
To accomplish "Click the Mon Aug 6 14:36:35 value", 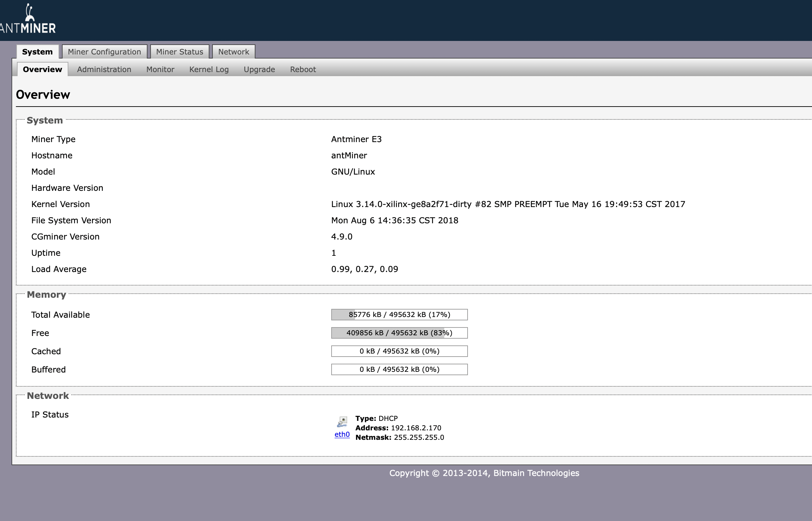I will click(x=395, y=221).
